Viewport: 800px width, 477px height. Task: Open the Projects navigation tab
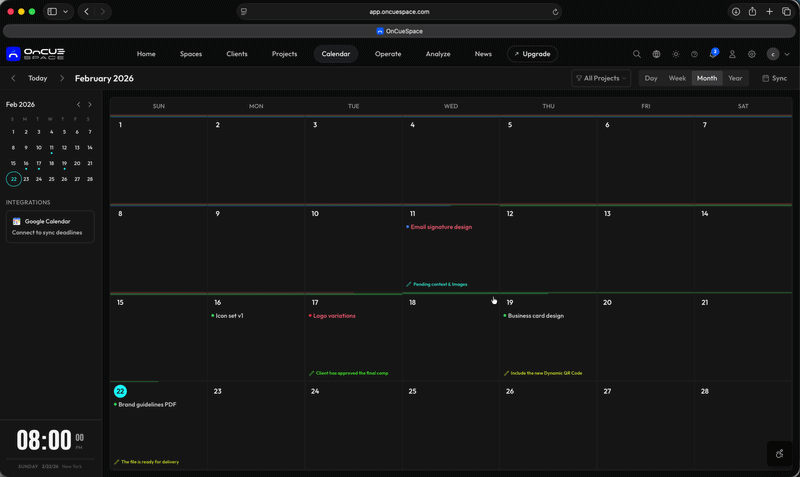click(284, 54)
